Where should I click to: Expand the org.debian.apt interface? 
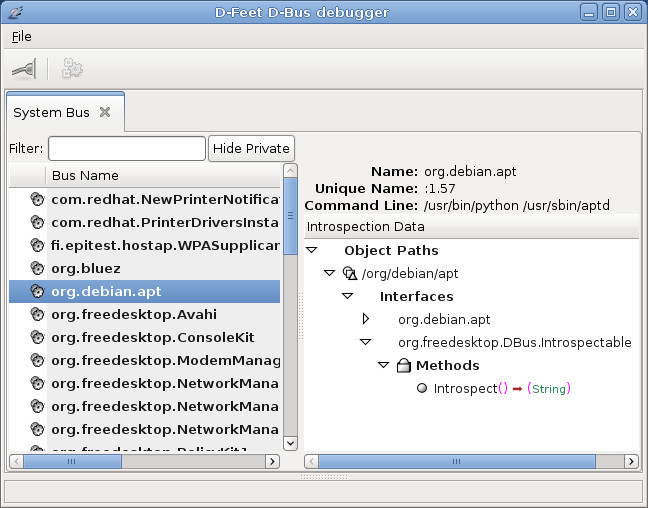click(365, 319)
